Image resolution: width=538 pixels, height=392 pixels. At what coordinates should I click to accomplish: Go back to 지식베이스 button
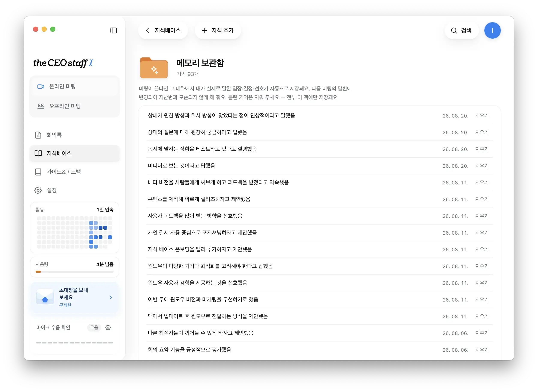pos(163,30)
